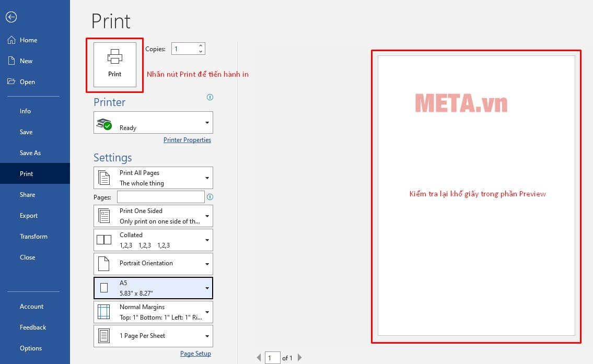The width and height of the screenshot is (593, 364).
Task: Open the Collated dropdown
Action: click(x=153, y=240)
